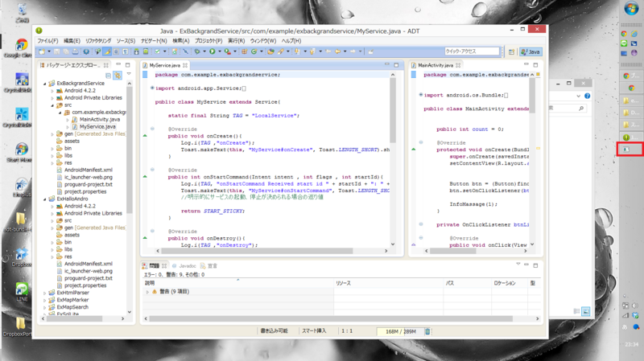Switch to the Javadoc tab
This screenshot has width=644, height=361.
pyautogui.click(x=184, y=266)
